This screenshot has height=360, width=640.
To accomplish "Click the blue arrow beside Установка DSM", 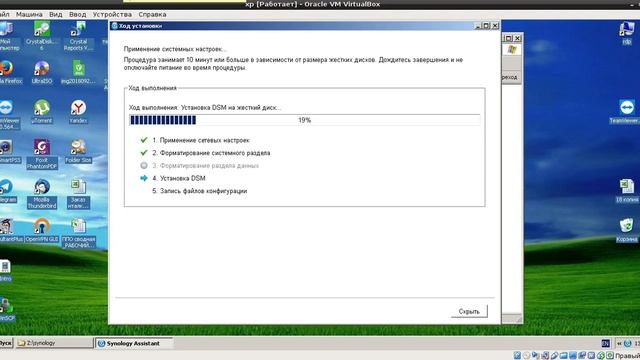I will click(x=144, y=178).
